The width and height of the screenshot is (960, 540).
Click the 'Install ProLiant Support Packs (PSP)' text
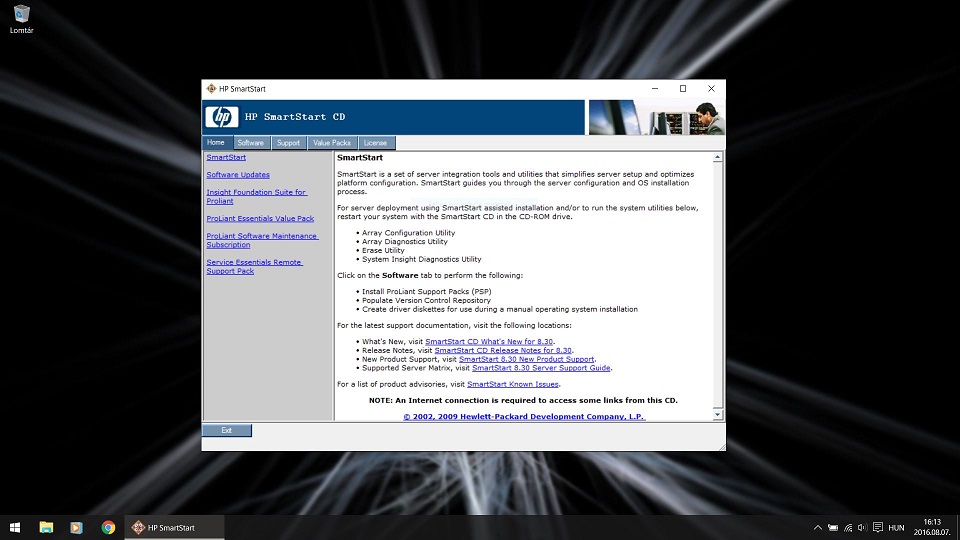coord(426,291)
